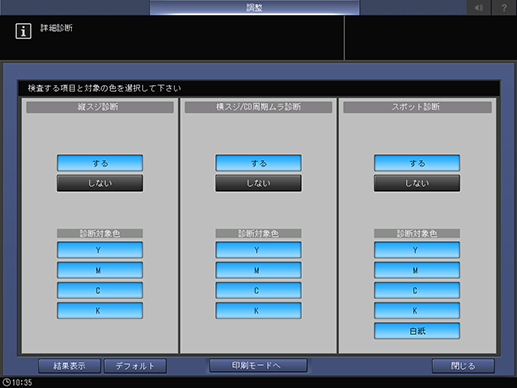The width and height of the screenshot is (517, 388).
Task: Toggle K color in 縦スジ診断
Action: (100, 311)
